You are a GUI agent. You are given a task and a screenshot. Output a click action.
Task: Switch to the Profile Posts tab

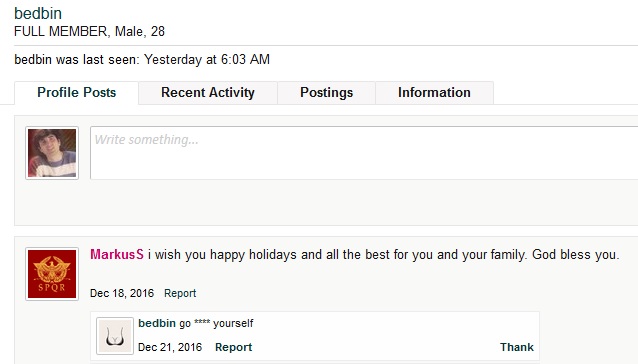(x=76, y=93)
